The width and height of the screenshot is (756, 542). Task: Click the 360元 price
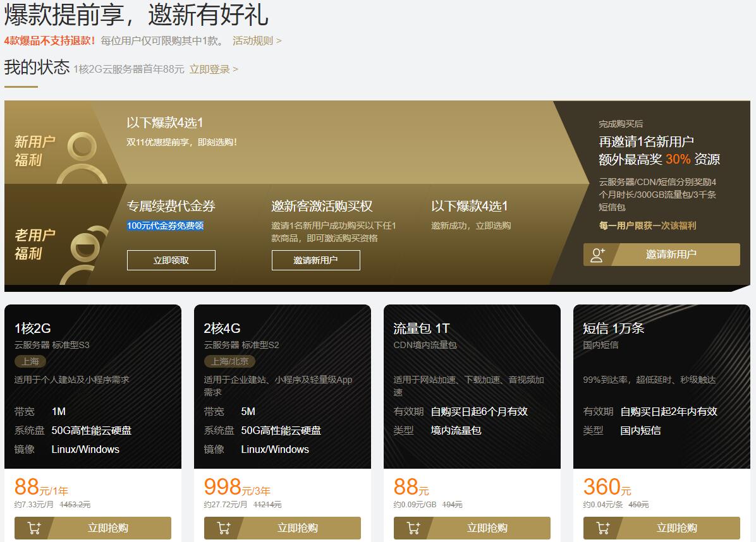[x=607, y=487]
